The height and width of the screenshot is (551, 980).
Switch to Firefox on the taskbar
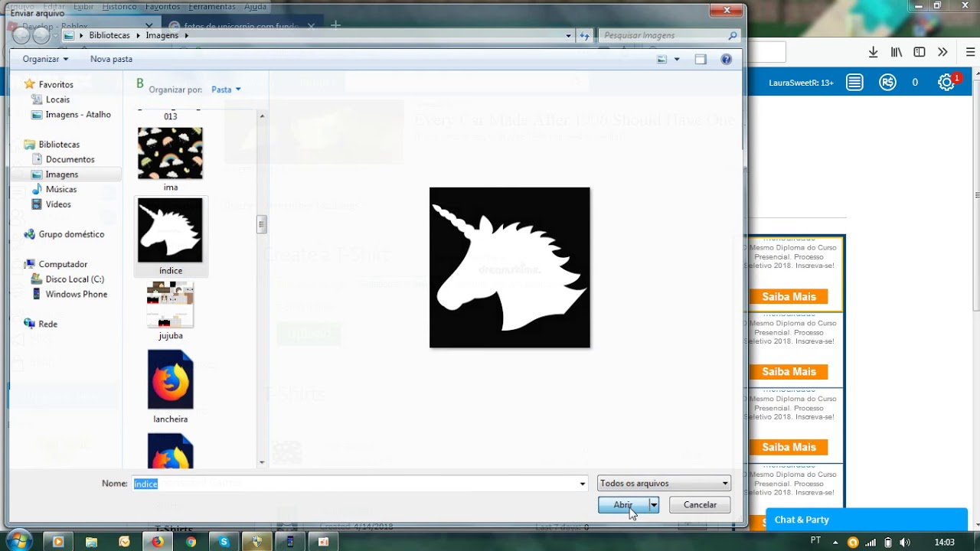(x=157, y=542)
